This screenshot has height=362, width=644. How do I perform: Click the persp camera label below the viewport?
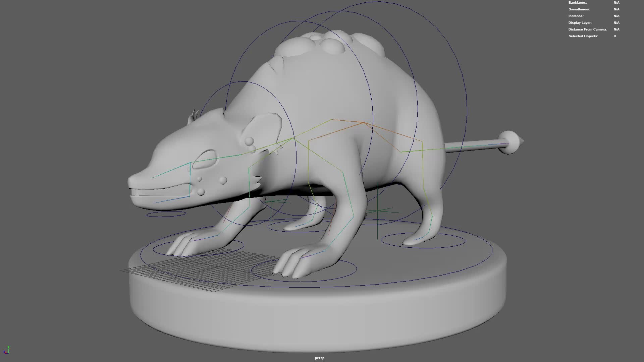point(319,358)
